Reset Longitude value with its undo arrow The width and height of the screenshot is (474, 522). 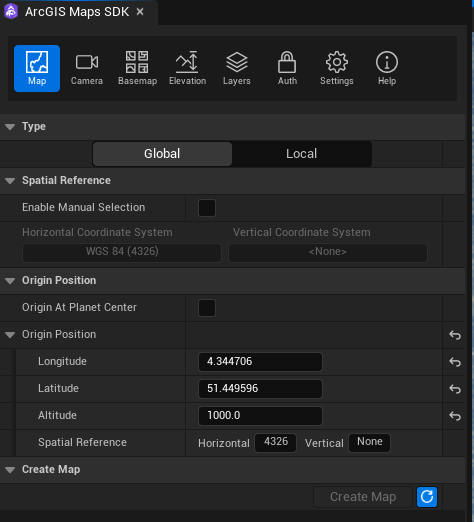coord(455,362)
